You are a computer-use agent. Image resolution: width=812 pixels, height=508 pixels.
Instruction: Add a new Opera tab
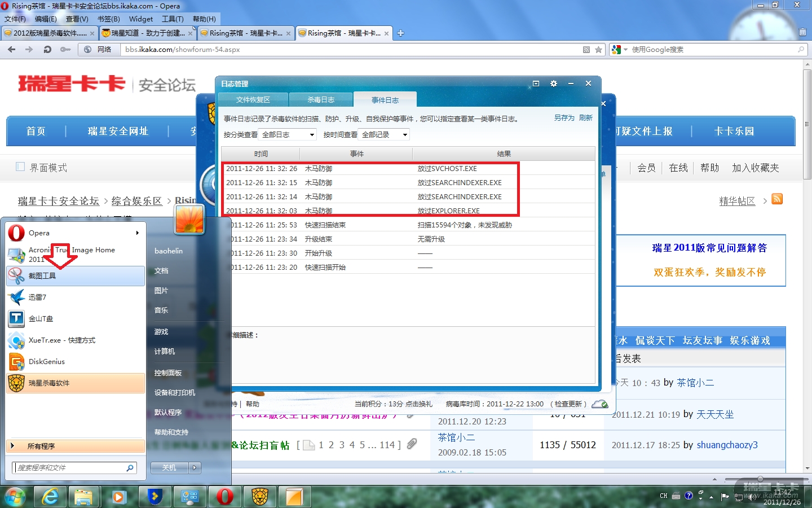pyautogui.click(x=400, y=33)
